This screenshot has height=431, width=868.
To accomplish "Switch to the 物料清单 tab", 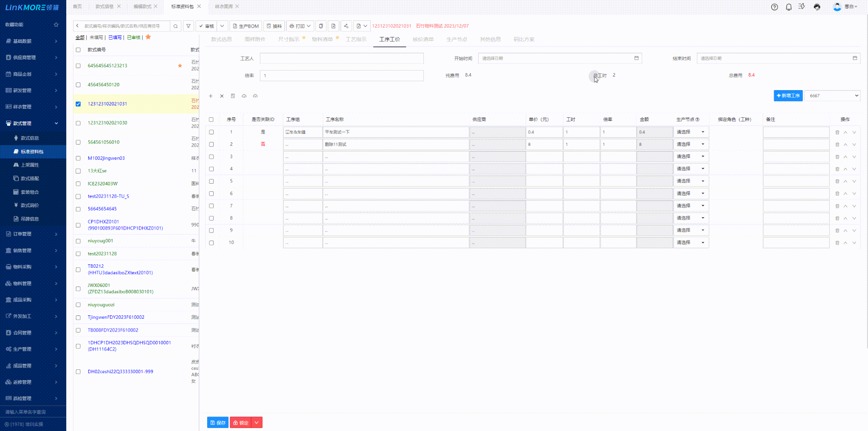I will tap(322, 39).
